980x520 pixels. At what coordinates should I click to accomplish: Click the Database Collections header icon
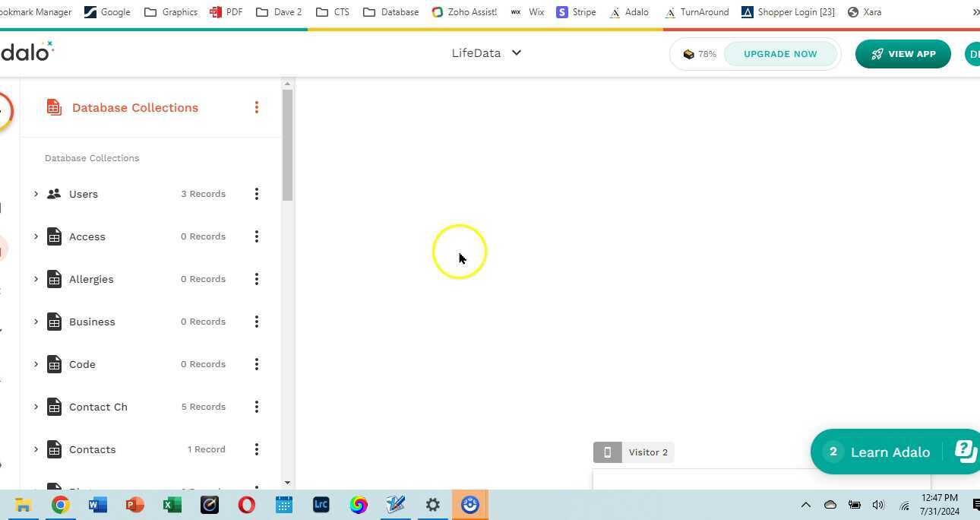click(53, 107)
